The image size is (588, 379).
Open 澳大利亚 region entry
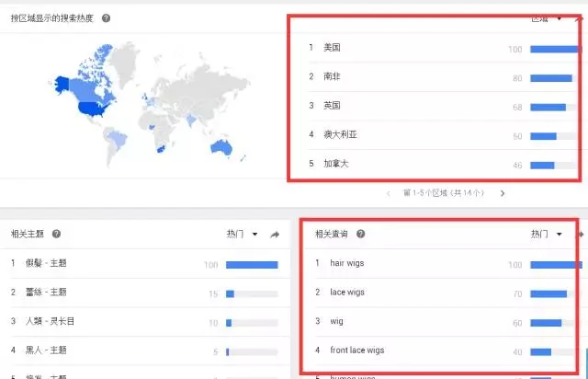[x=340, y=135]
